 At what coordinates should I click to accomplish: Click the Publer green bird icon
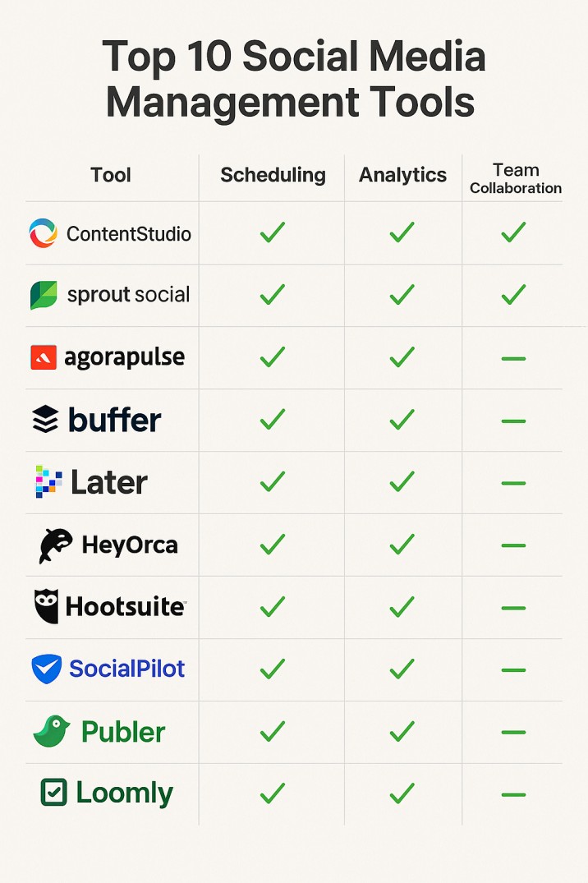[x=51, y=731]
